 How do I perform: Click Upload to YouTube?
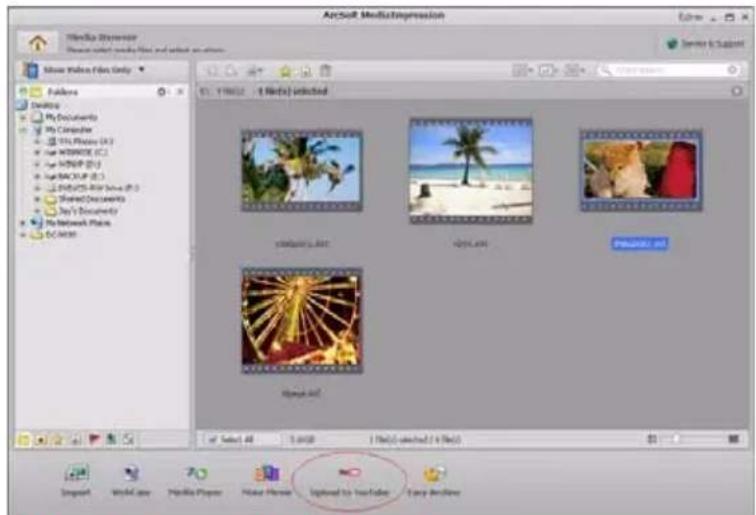pyautogui.click(x=350, y=481)
